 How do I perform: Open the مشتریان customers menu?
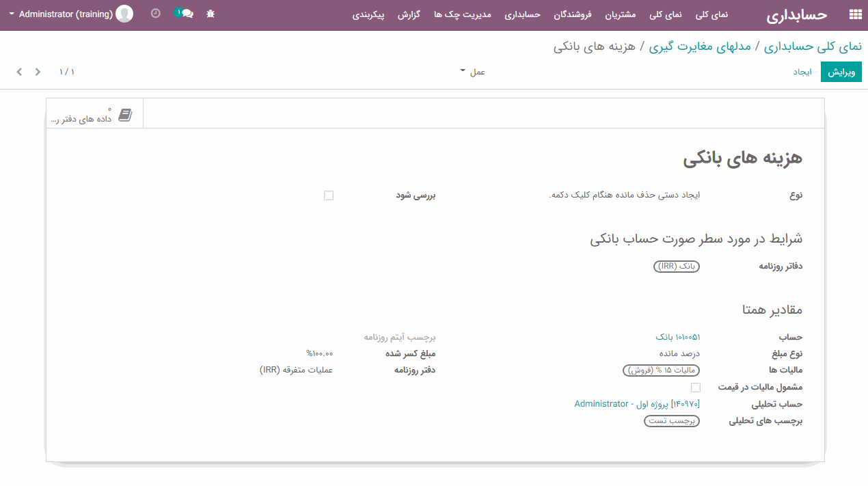(x=620, y=14)
